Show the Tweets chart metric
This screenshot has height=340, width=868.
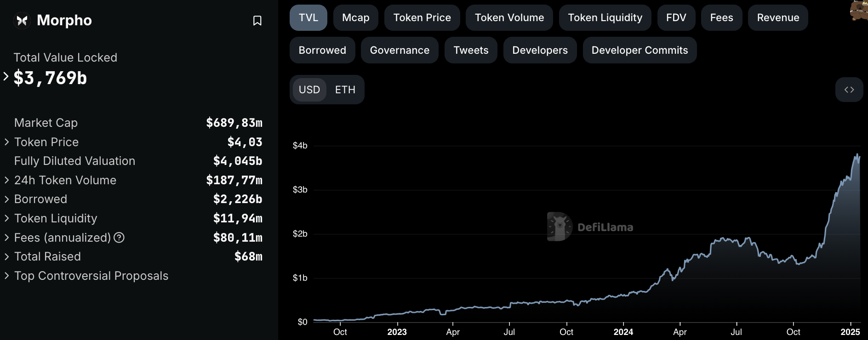click(471, 50)
